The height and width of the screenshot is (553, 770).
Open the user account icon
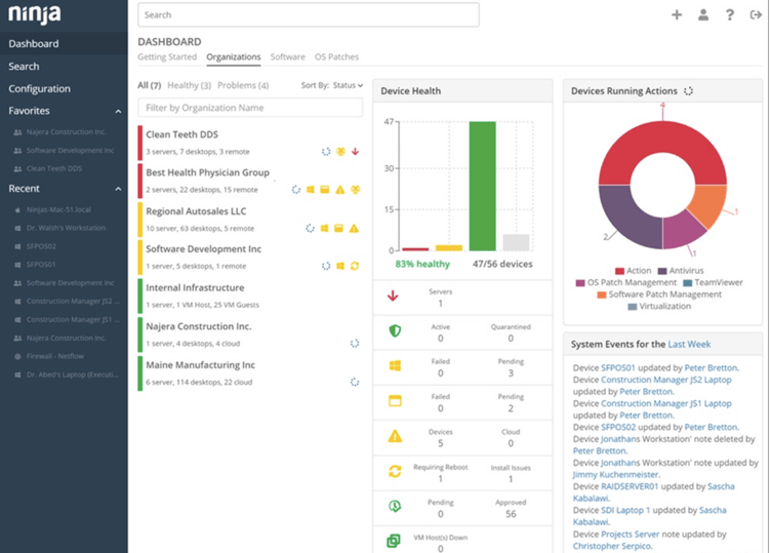pos(703,15)
